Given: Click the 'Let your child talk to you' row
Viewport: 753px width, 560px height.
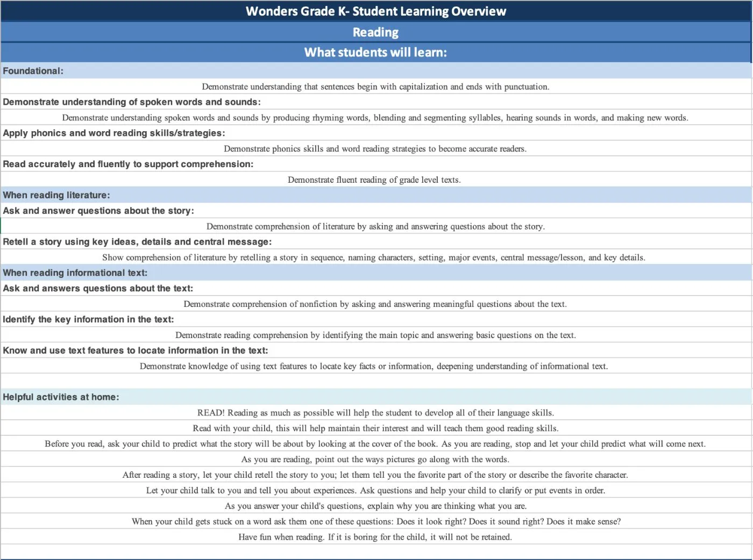Looking at the screenshot, I should click(x=376, y=491).
